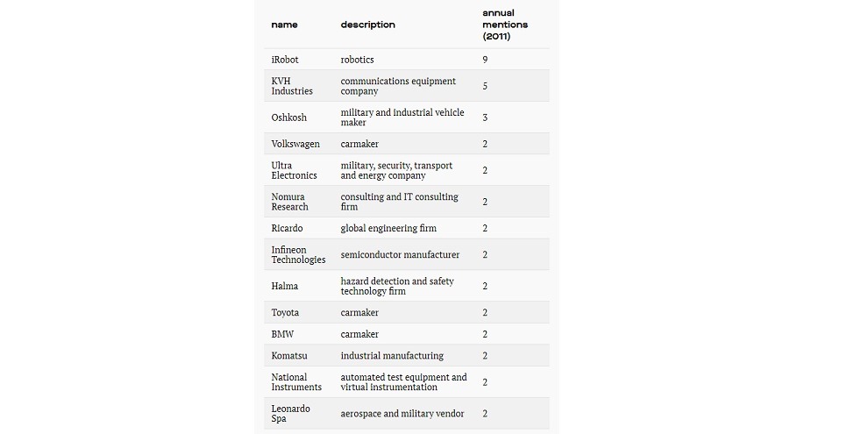Click the Toyota row name
The width and height of the screenshot is (868, 434).
[x=285, y=313]
